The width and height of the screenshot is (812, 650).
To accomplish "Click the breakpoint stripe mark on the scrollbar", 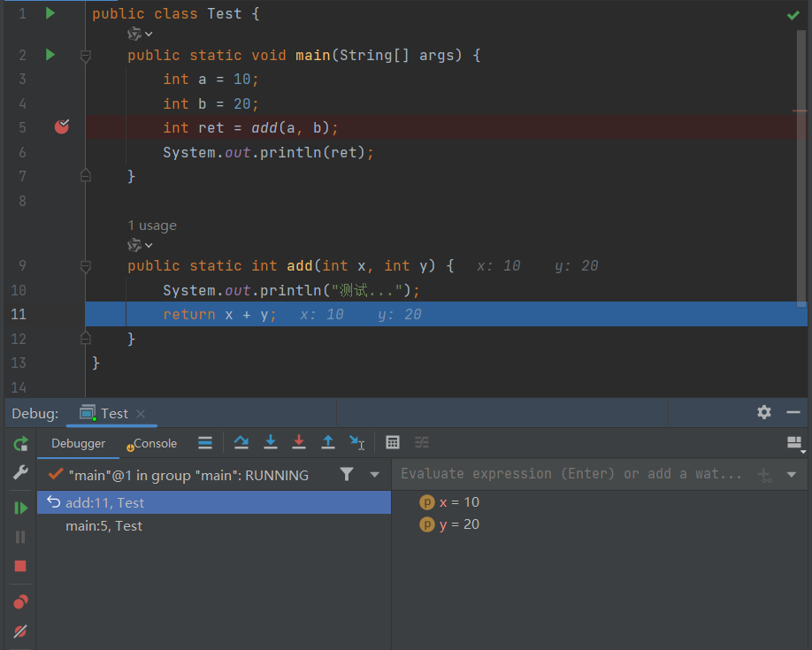I will tap(800, 111).
